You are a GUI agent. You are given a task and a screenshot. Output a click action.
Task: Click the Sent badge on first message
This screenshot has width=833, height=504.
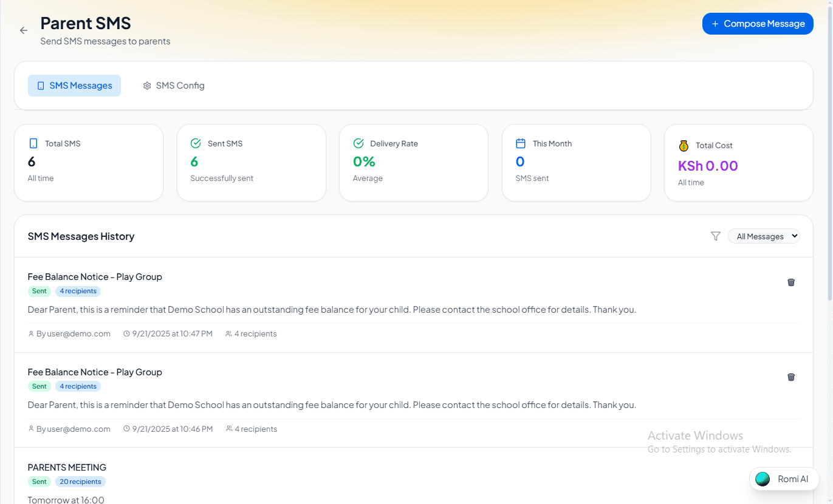pyautogui.click(x=39, y=291)
